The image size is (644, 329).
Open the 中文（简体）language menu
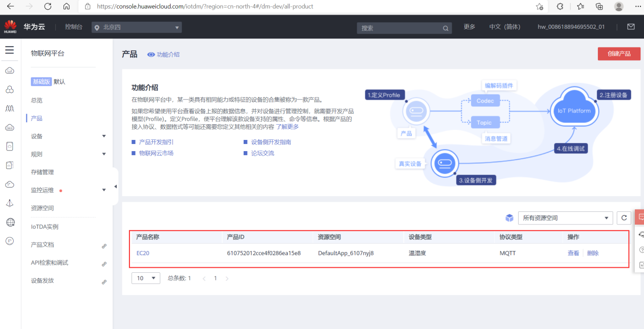(504, 27)
